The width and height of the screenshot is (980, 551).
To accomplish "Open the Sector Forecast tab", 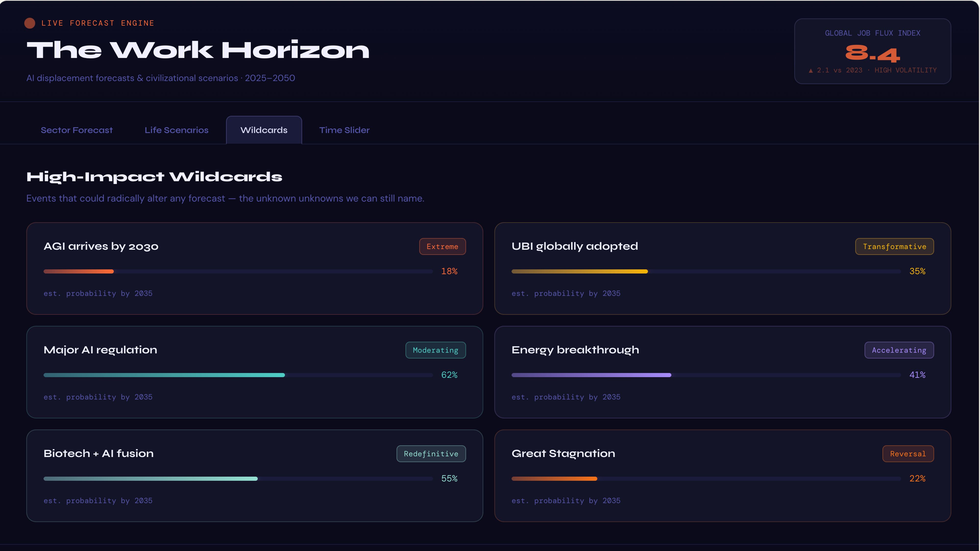I will [76, 130].
